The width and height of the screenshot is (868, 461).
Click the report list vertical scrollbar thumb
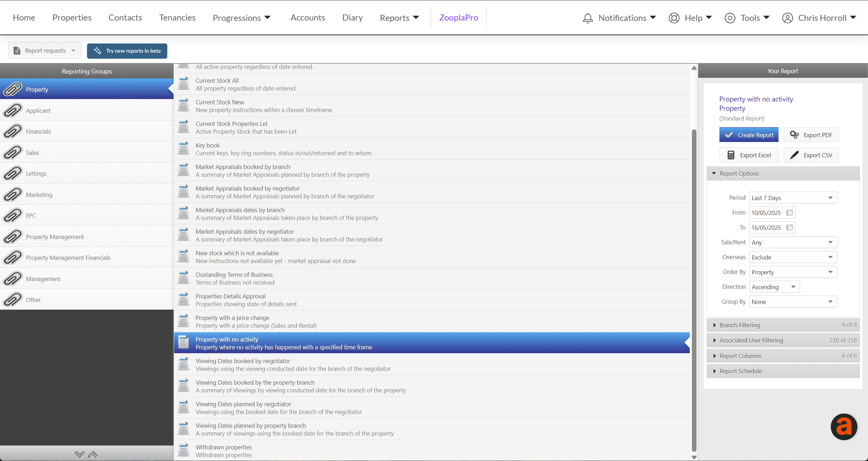pyautogui.click(x=694, y=291)
